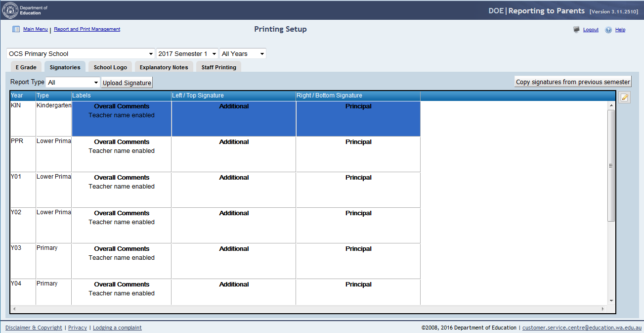Click the Main Menu list icon
Image resolution: width=644 pixels, height=333 pixels.
pyautogui.click(x=16, y=29)
